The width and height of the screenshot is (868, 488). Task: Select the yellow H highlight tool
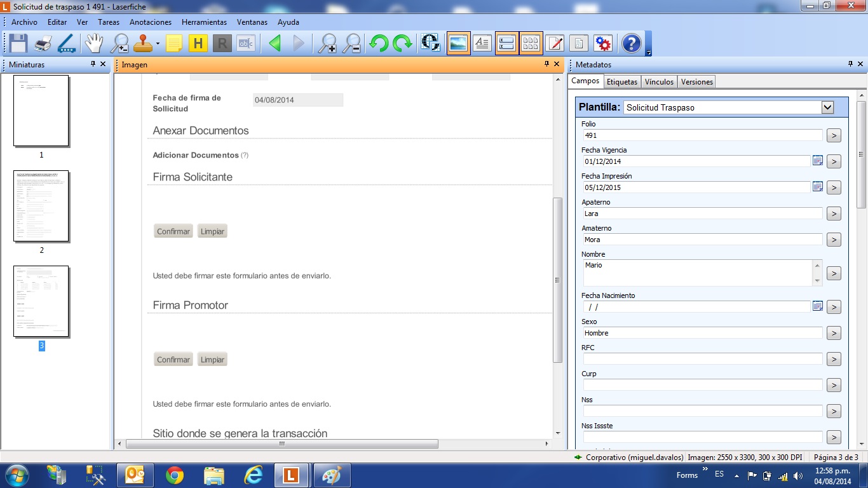198,43
